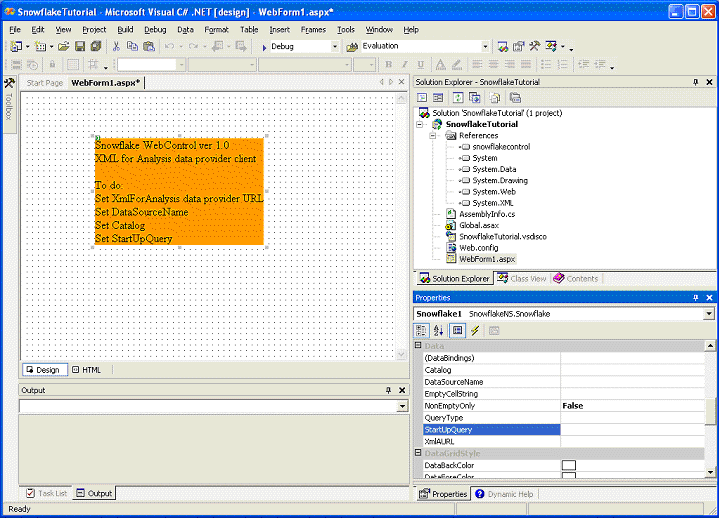Click the New Project toolbar icon
The width and height of the screenshot is (719, 518).
(x=16, y=46)
